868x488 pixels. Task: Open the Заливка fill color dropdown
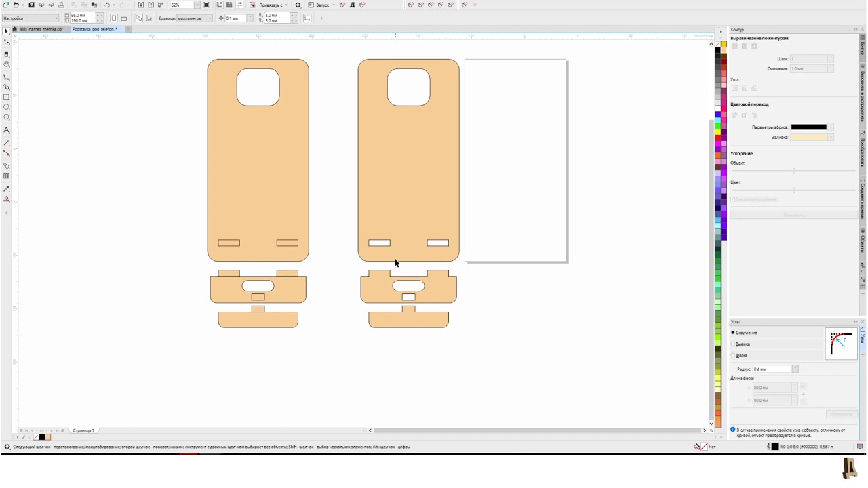click(x=831, y=137)
